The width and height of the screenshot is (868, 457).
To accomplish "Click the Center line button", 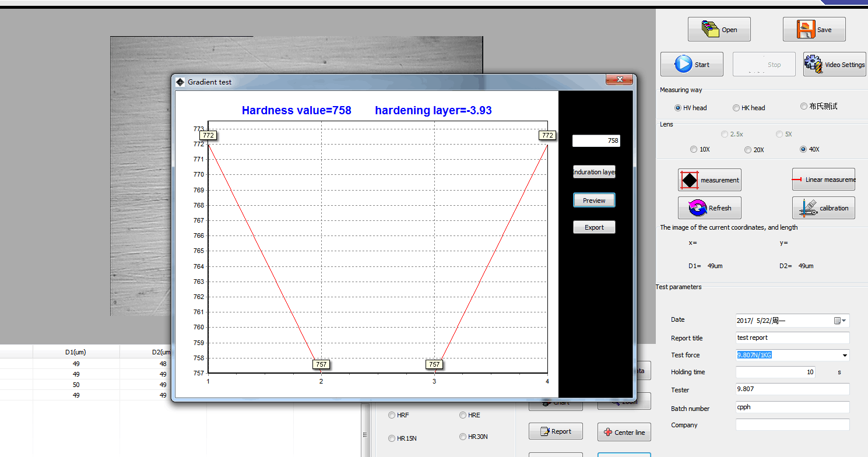I will point(624,433).
